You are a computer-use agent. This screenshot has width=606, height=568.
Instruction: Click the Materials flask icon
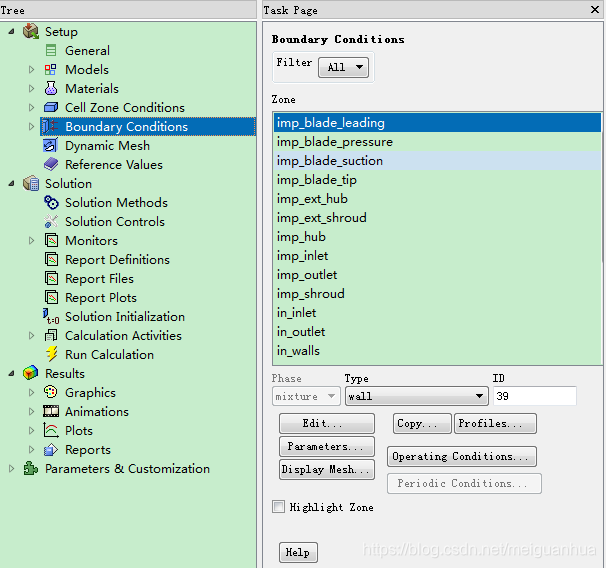(x=51, y=89)
